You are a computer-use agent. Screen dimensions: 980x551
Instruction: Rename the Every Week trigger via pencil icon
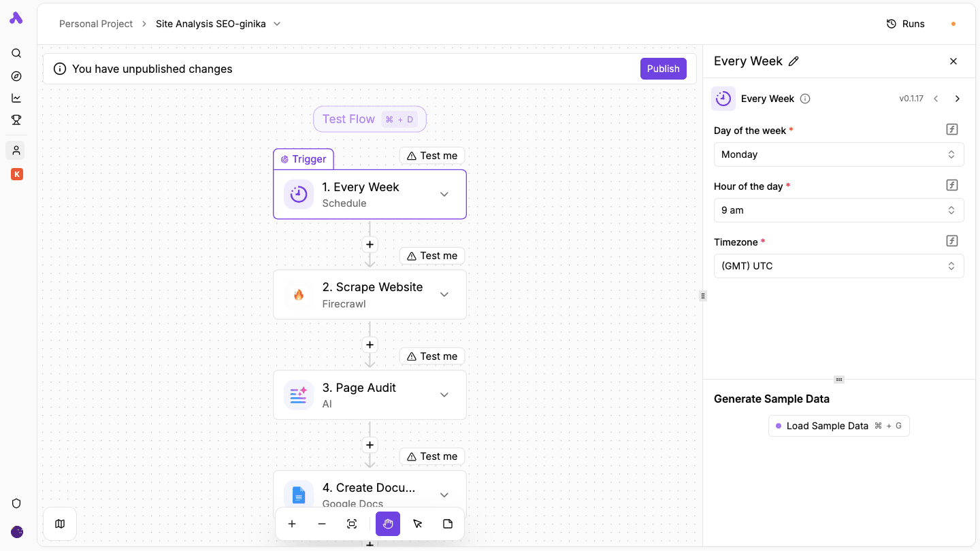click(x=794, y=61)
